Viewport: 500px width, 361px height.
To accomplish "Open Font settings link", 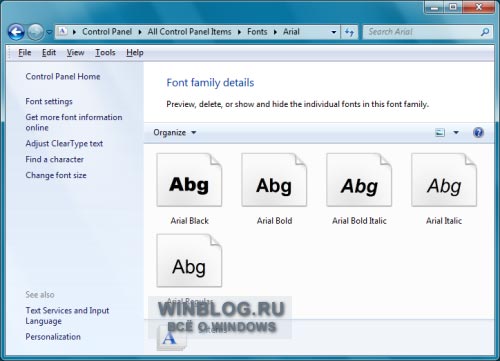I will (x=49, y=101).
